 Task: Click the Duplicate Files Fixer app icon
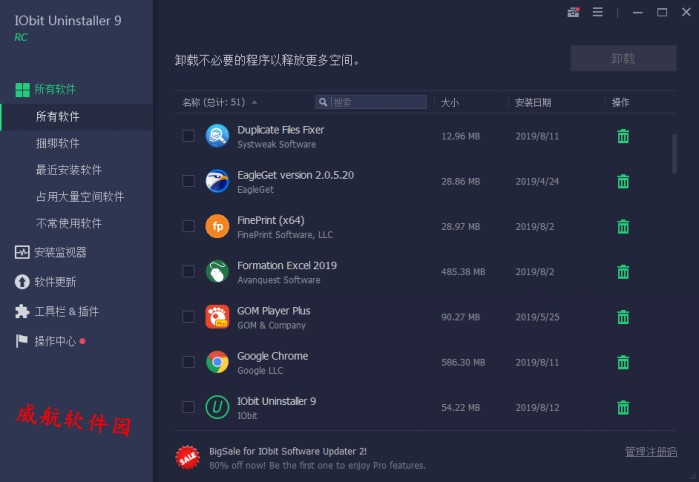pyautogui.click(x=217, y=136)
